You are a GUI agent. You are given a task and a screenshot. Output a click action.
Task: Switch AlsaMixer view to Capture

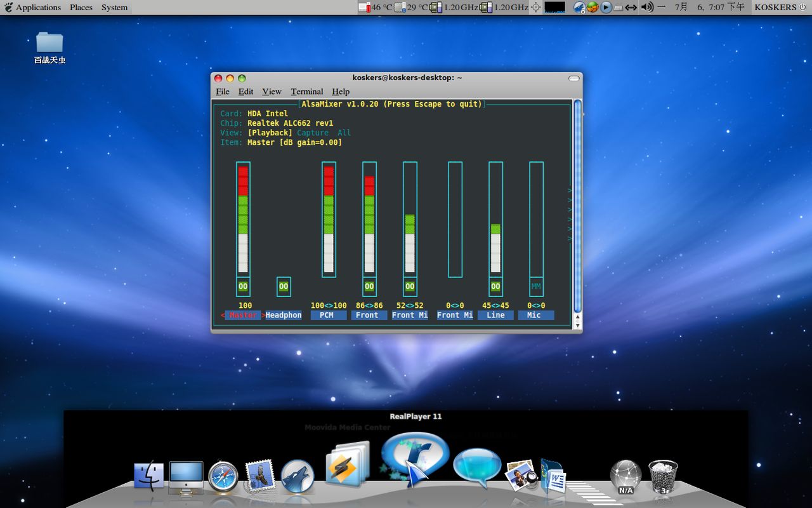click(313, 133)
